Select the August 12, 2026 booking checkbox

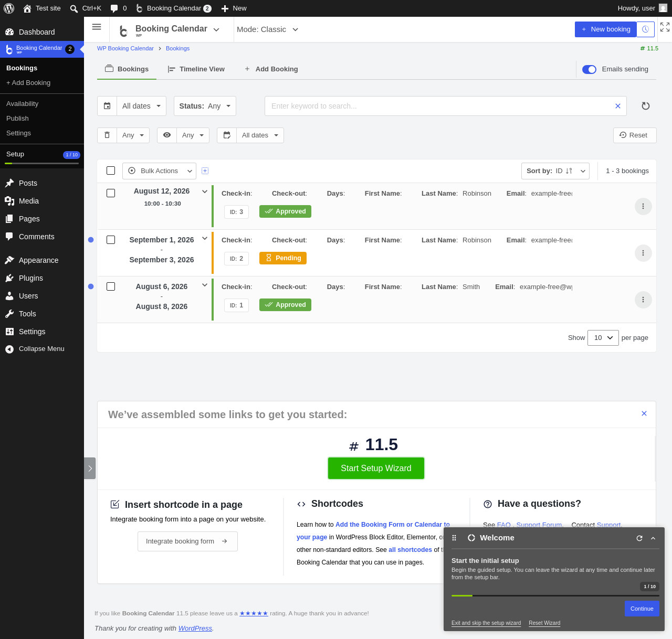pos(111,193)
